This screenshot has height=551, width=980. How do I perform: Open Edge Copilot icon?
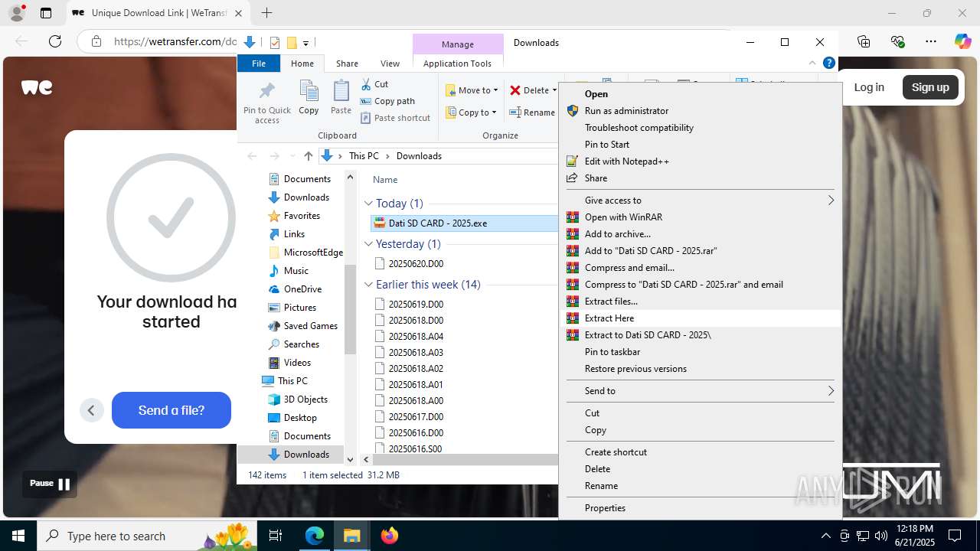click(962, 41)
